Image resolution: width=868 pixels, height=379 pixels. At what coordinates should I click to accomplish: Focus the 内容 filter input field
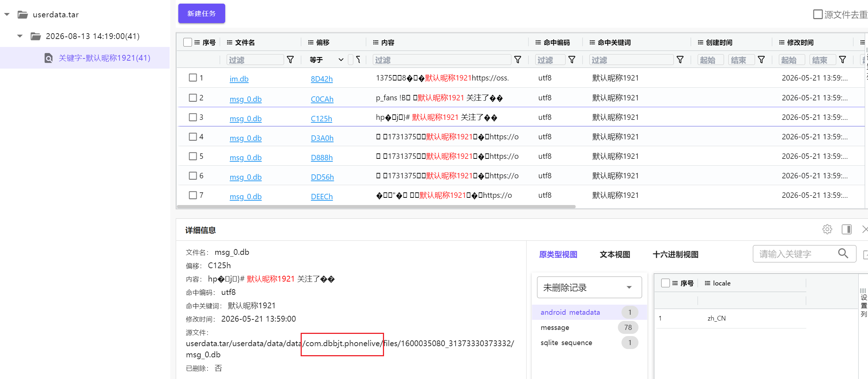(x=442, y=60)
